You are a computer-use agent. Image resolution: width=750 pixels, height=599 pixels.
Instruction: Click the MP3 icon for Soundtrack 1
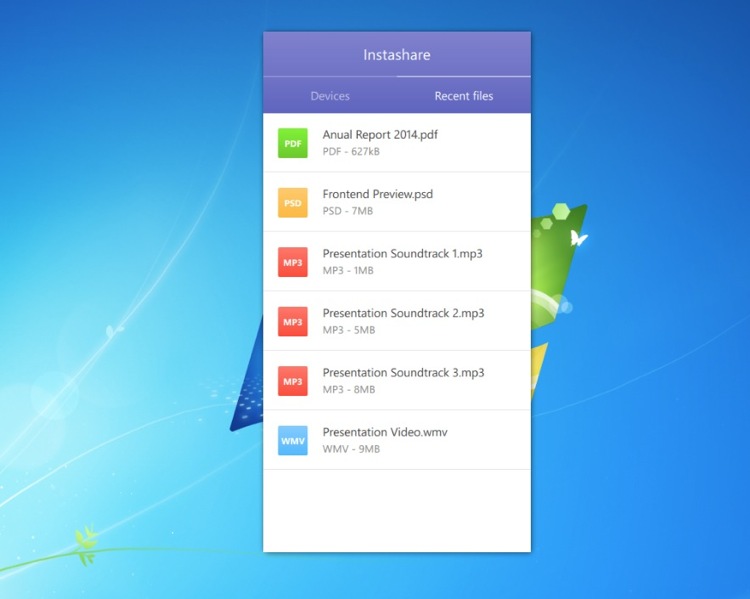click(293, 262)
